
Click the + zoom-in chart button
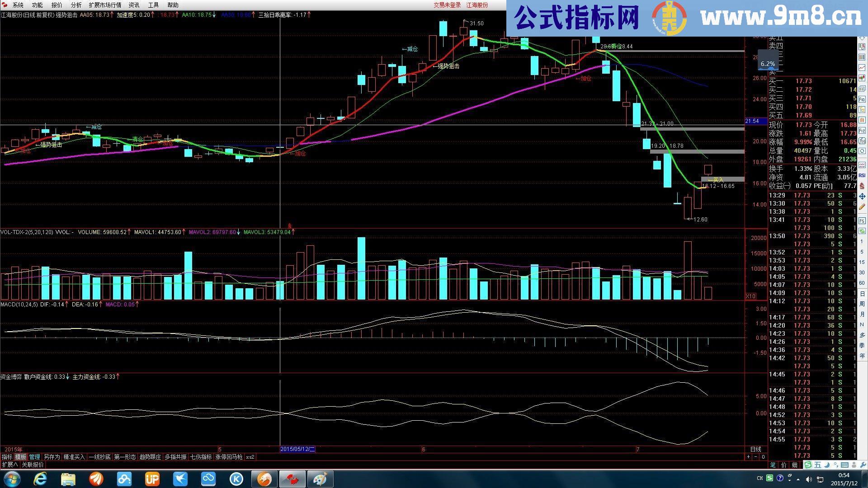(x=748, y=457)
